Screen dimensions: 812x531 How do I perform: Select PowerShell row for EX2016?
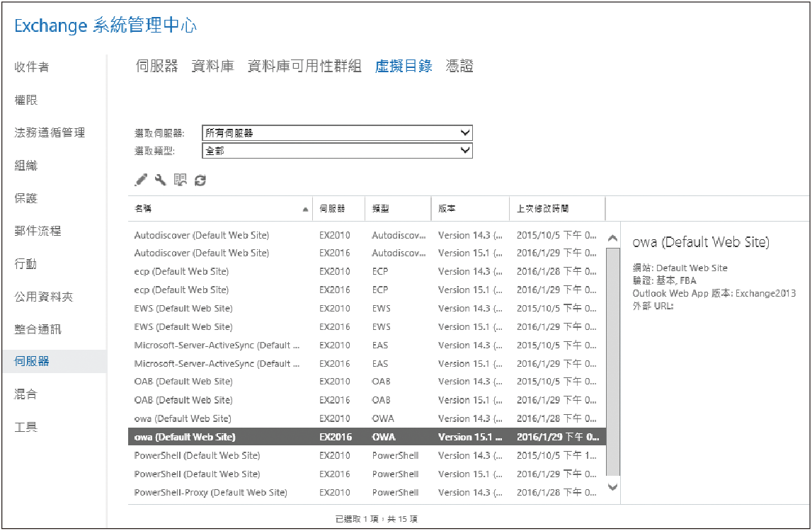(367, 474)
